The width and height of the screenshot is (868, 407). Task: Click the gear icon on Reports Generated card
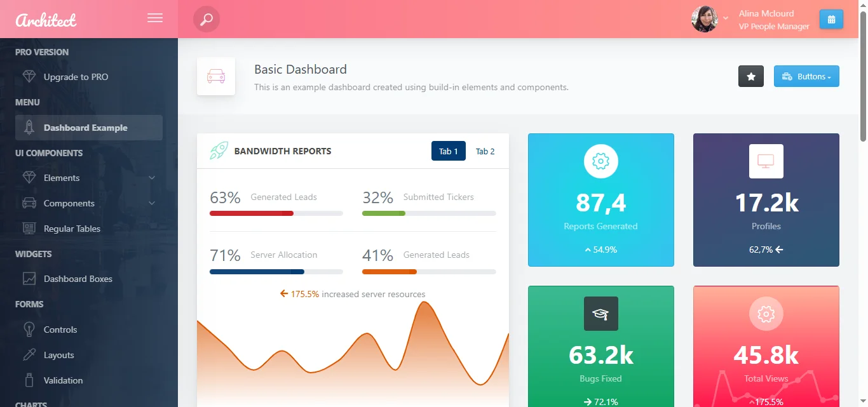600,161
